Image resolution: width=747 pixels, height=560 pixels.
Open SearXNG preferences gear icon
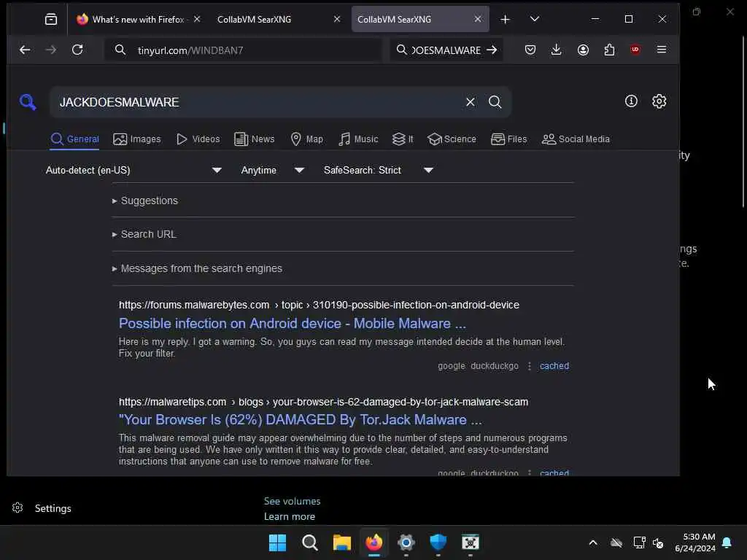(659, 101)
